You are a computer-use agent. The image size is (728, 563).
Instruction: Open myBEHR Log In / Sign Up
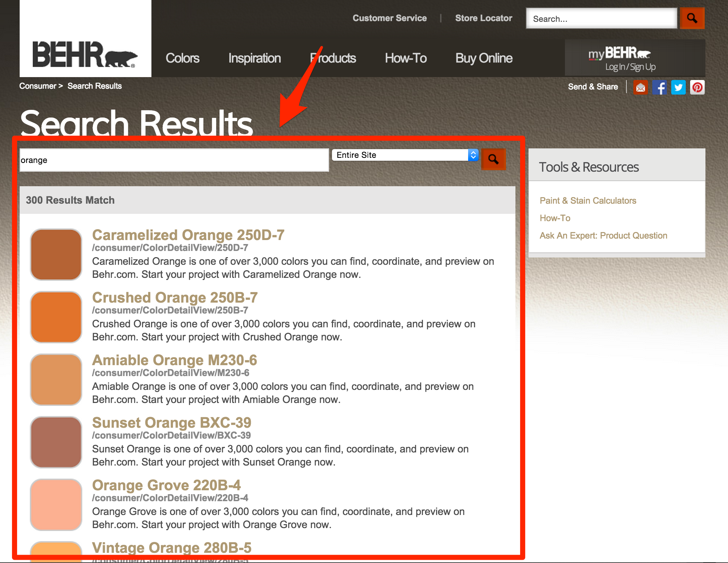630,67
